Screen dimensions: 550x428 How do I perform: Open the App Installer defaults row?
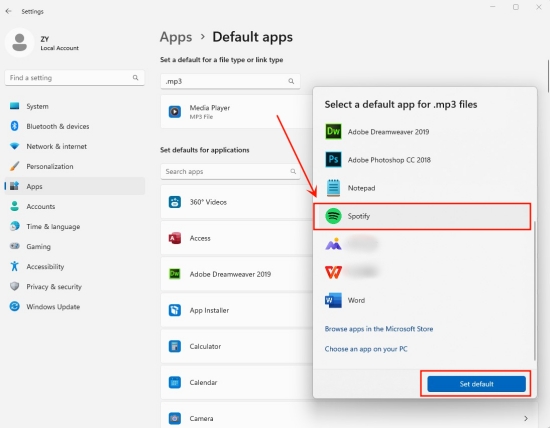[237, 310]
